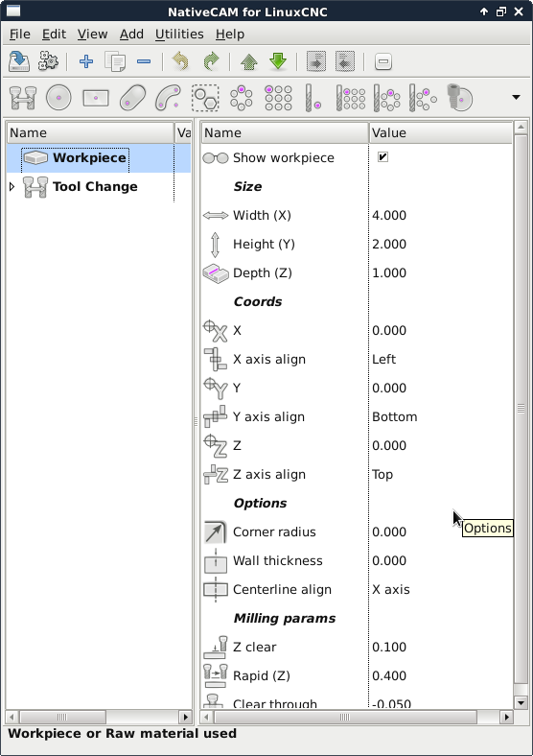Image resolution: width=533 pixels, height=756 pixels.
Task: Remove the selected feature with blue minus
Action: tap(144, 61)
